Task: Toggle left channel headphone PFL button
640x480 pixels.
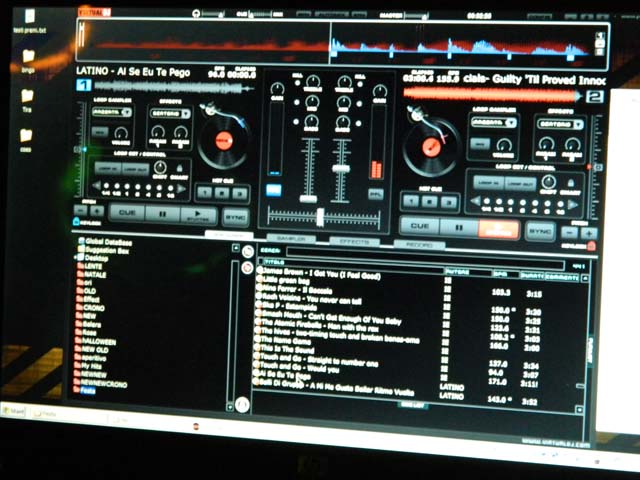Action: coord(274,190)
